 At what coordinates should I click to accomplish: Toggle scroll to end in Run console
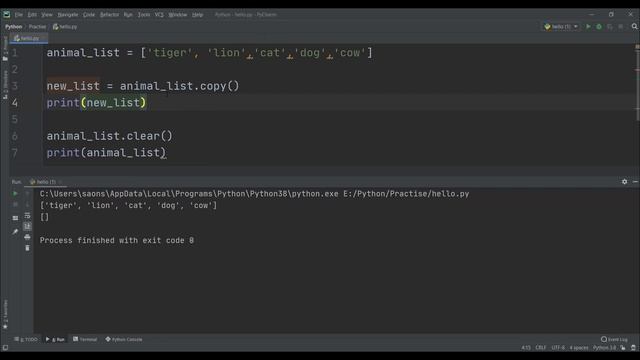click(27, 226)
